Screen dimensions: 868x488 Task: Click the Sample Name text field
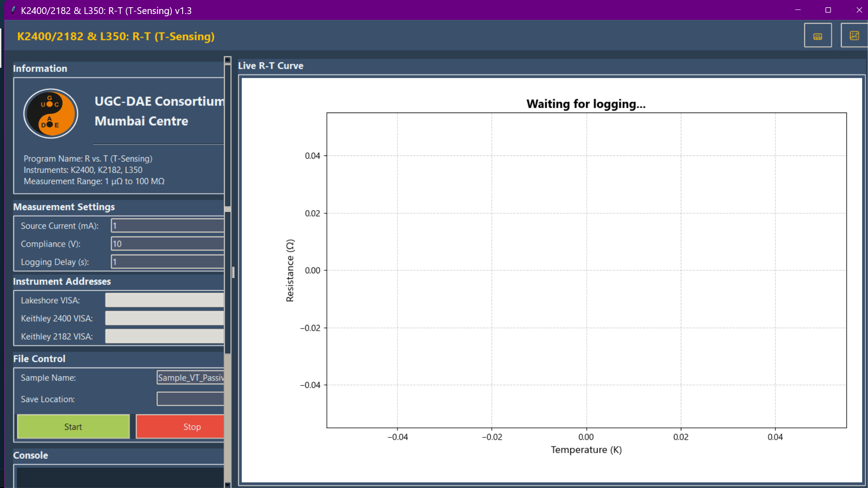pyautogui.click(x=190, y=378)
